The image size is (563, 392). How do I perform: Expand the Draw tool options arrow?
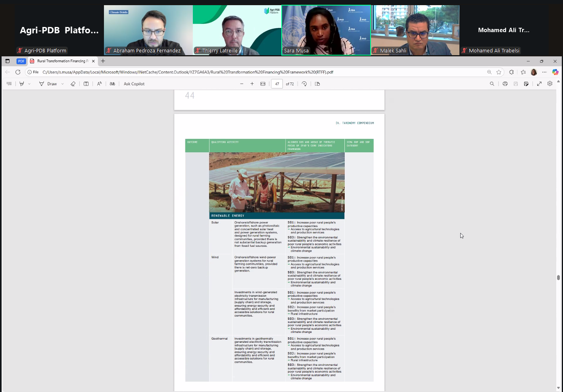pyautogui.click(x=63, y=84)
